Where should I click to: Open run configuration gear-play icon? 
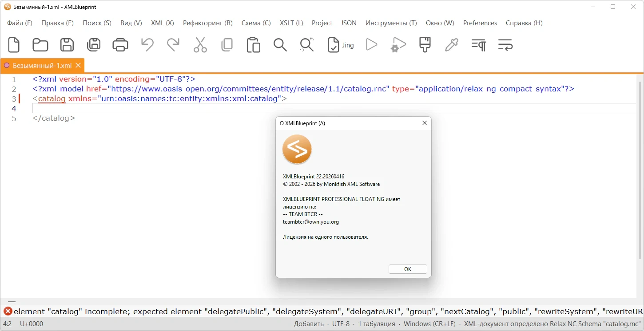398,45
